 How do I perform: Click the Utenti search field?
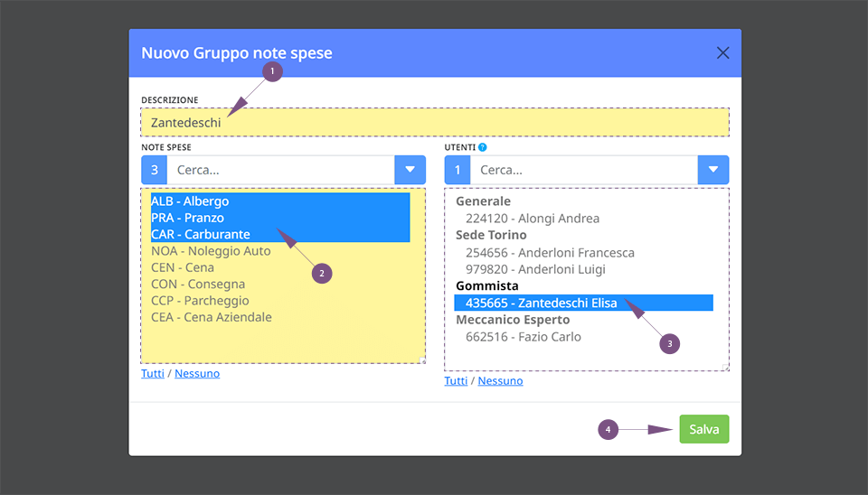(x=584, y=170)
